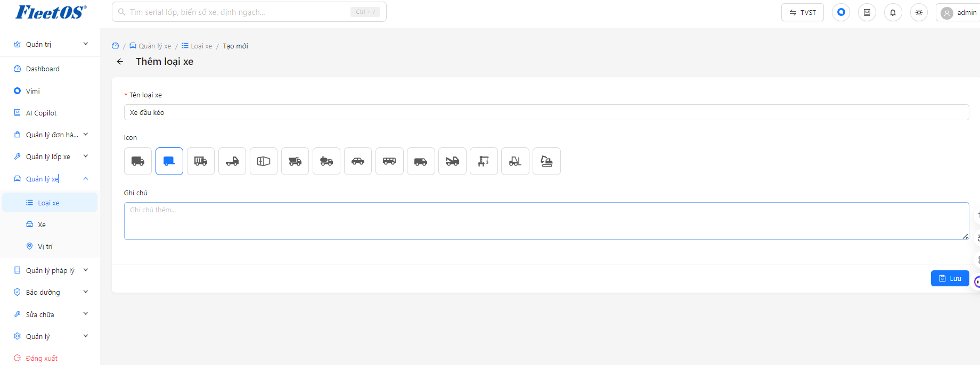Expand the Quản lý pháp lý submenu

(x=50, y=270)
